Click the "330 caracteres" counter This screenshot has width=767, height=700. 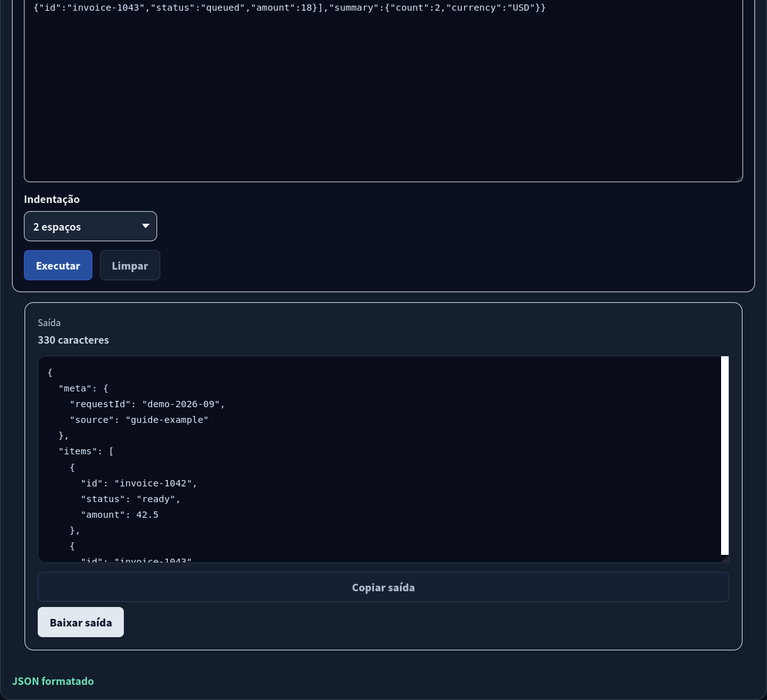(x=74, y=340)
